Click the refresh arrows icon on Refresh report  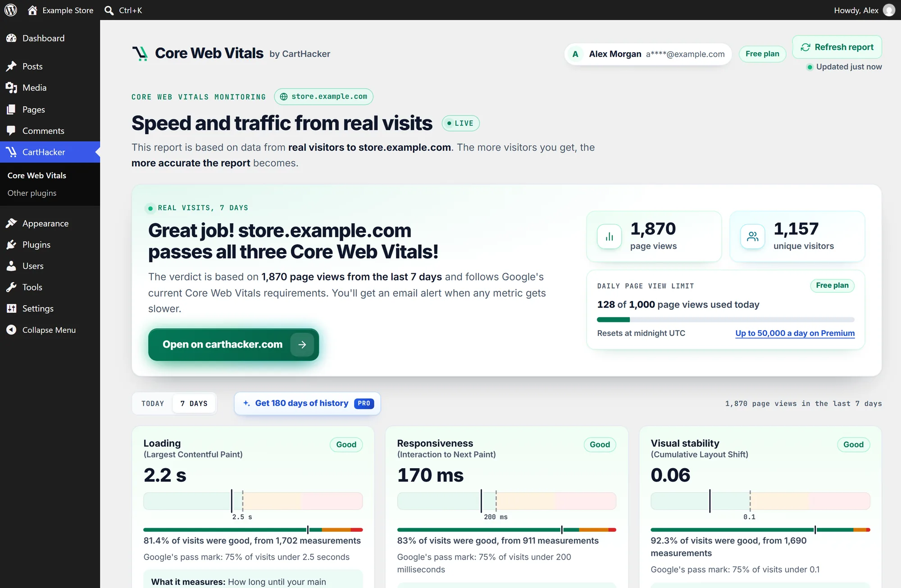coord(805,47)
